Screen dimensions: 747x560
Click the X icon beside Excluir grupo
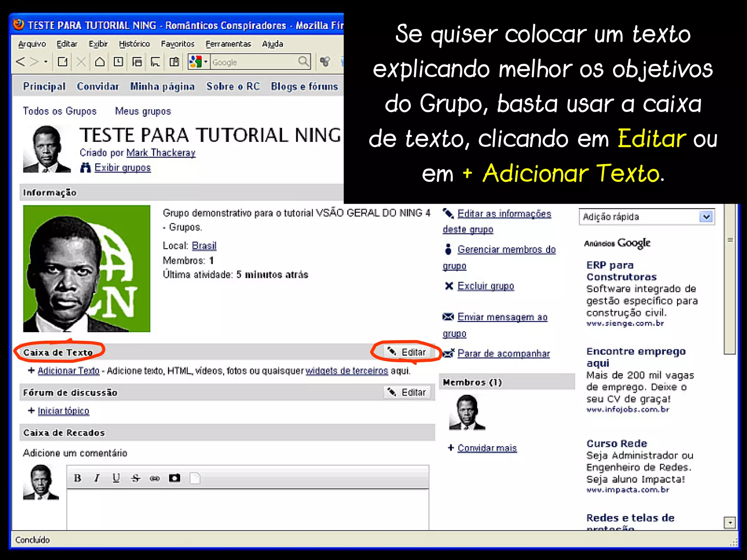449,286
